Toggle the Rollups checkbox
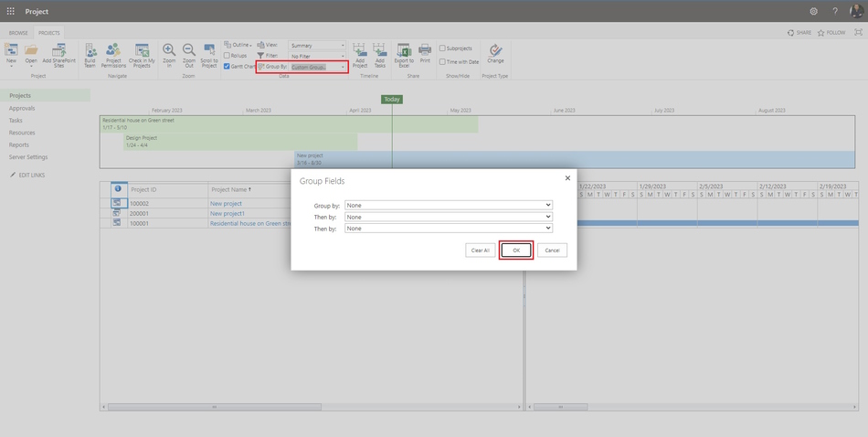The height and width of the screenshot is (437, 868). pyautogui.click(x=227, y=56)
